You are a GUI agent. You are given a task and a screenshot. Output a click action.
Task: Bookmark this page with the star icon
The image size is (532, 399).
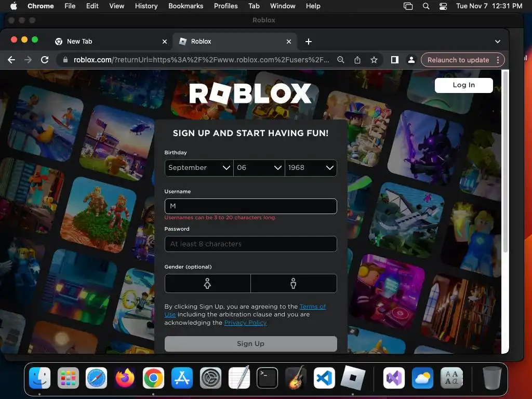pyautogui.click(x=374, y=60)
